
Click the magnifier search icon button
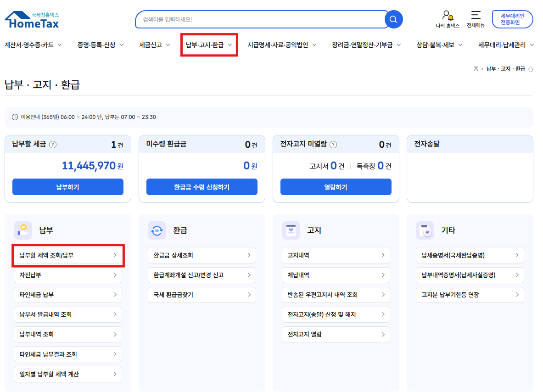[393, 19]
